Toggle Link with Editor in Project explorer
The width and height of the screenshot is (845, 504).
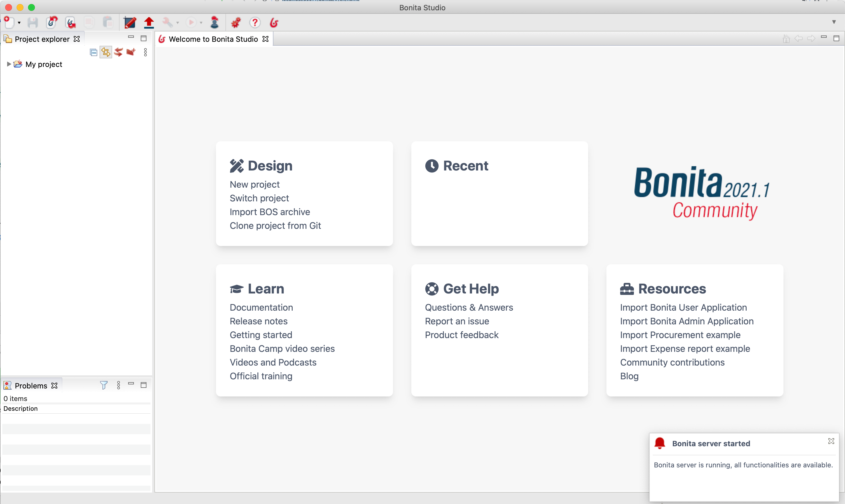[x=106, y=52]
